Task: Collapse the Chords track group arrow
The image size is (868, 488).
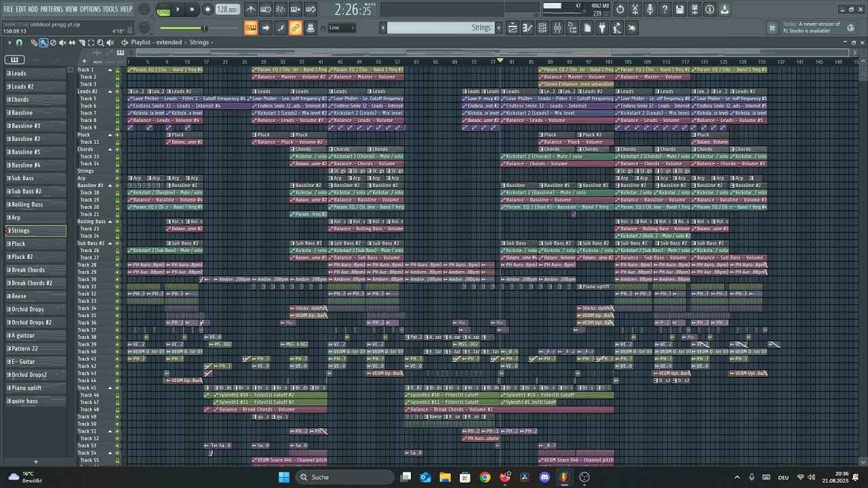Action: point(110,149)
